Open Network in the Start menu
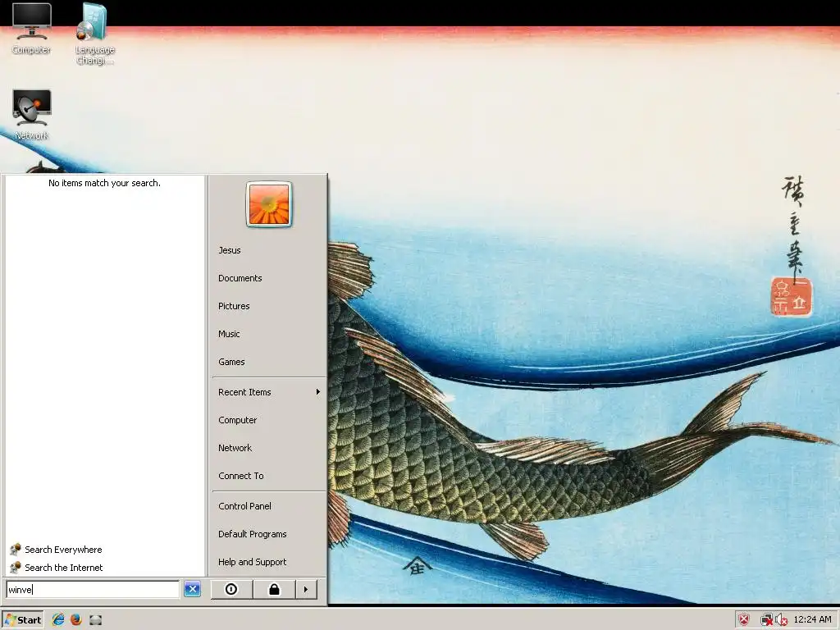Viewport: 840px width, 630px height. tap(235, 448)
